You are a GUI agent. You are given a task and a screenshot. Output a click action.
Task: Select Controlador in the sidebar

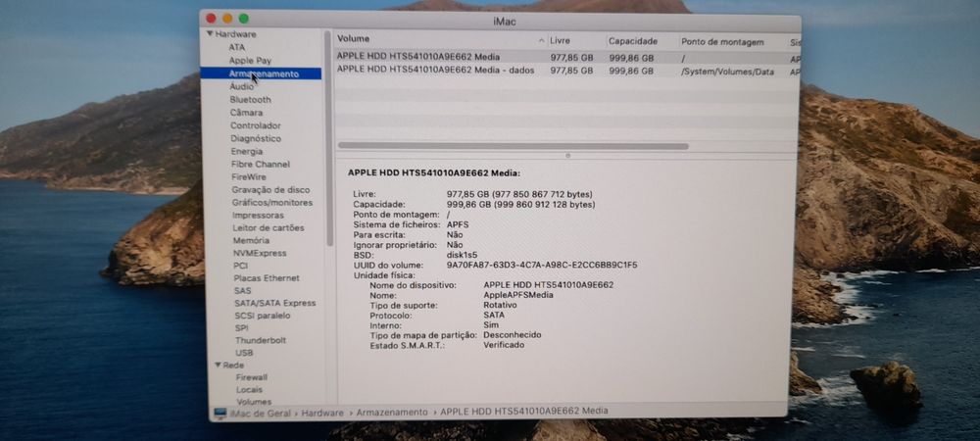pyautogui.click(x=255, y=125)
